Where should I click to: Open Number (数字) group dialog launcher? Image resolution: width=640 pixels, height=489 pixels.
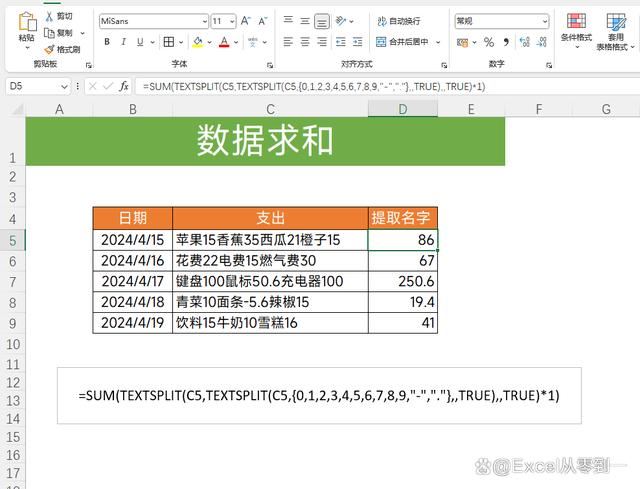coord(549,65)
